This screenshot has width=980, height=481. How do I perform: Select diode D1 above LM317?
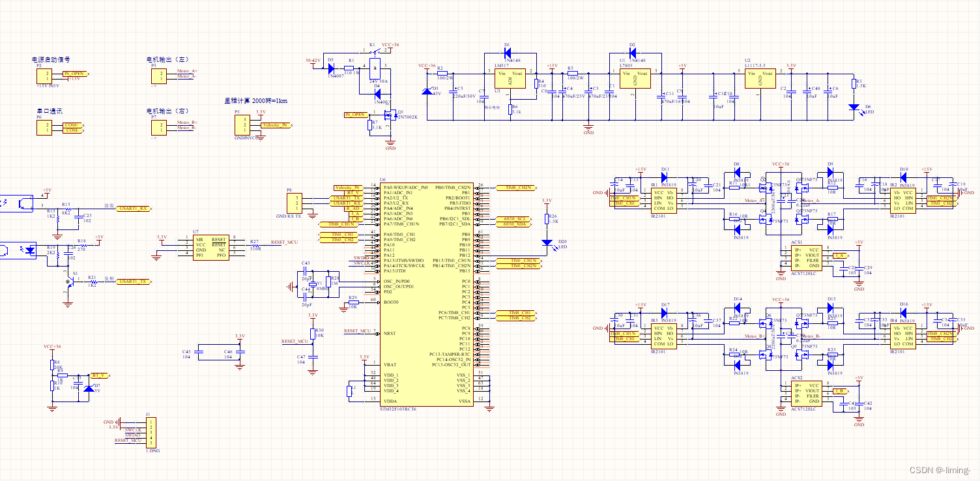(508, 52)
